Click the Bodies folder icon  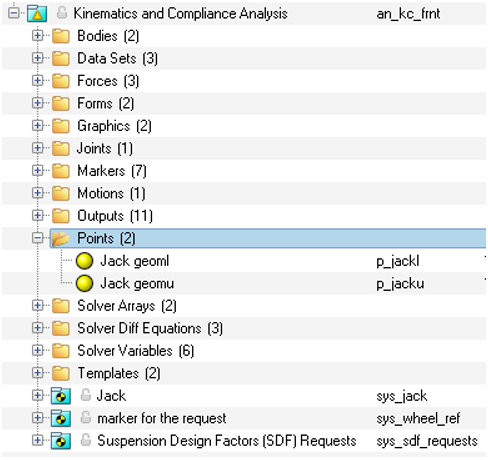point(61,36)
